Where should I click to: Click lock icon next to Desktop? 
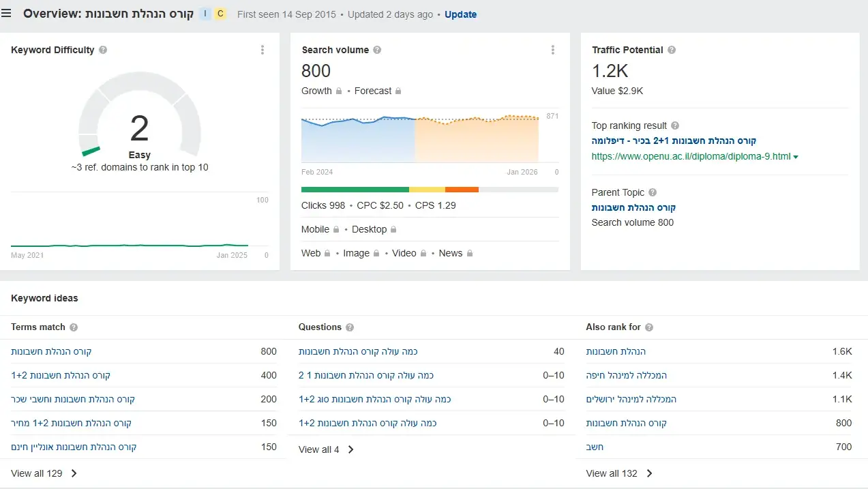coord(393,229)
